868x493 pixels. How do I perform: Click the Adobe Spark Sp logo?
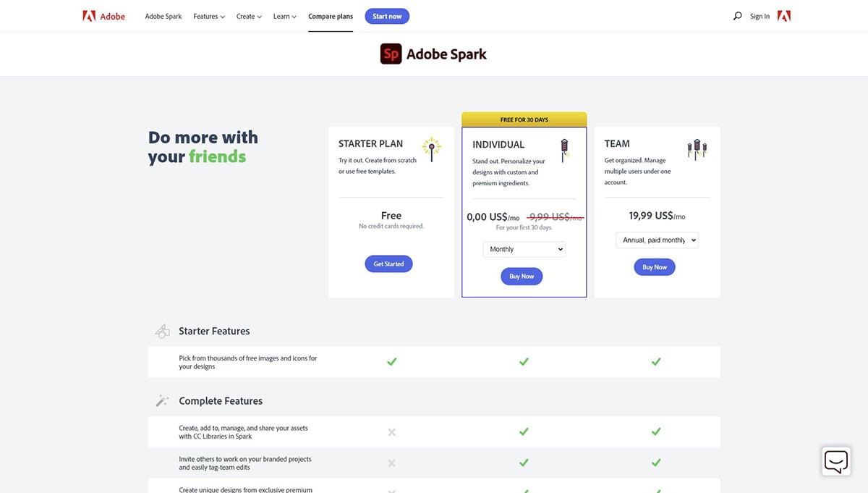(391, 54)
